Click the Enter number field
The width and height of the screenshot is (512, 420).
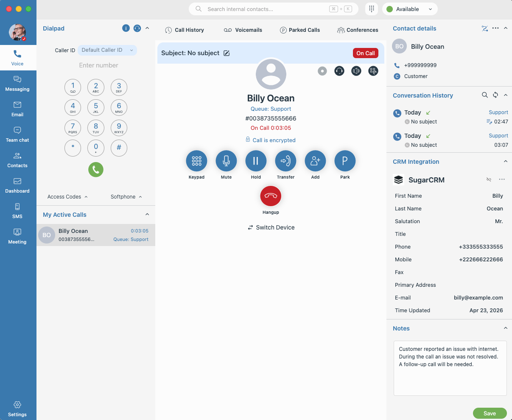(x=98, y=65)
